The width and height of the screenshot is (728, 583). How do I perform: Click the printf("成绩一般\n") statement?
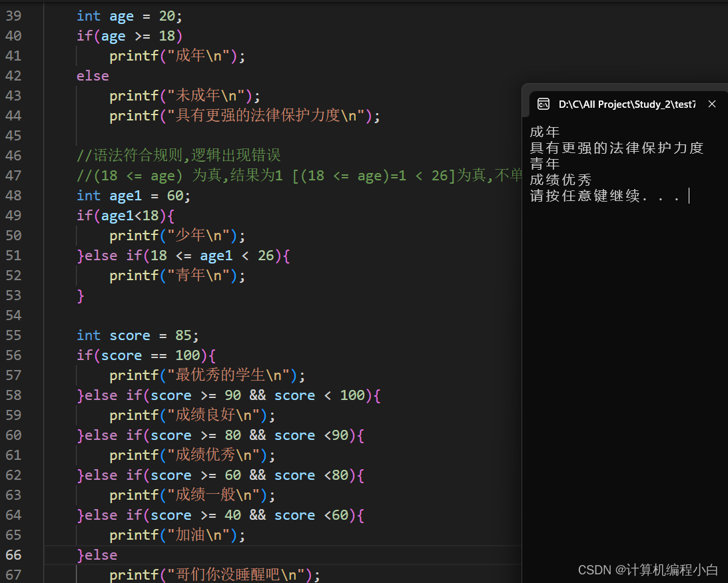click(192, 495)
